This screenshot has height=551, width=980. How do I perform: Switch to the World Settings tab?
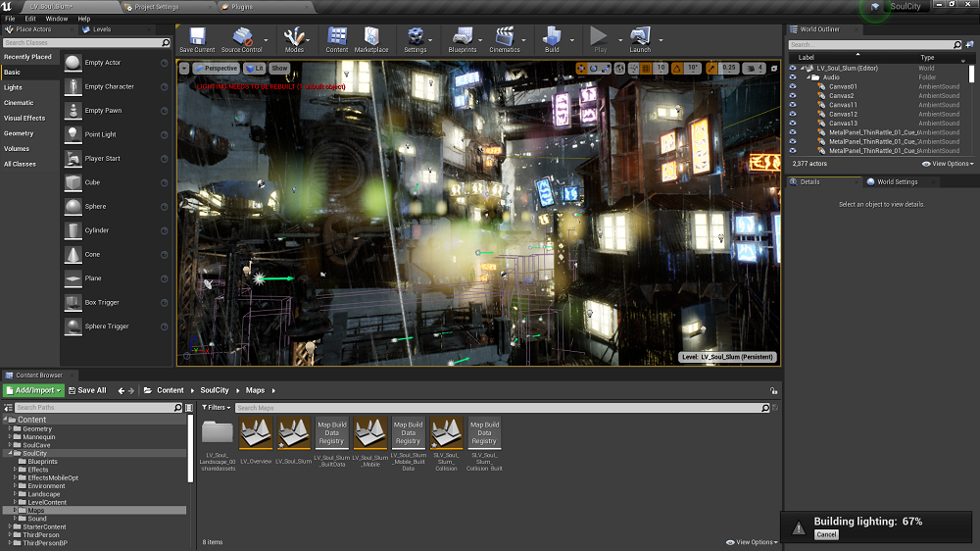(x=898, y=182)
